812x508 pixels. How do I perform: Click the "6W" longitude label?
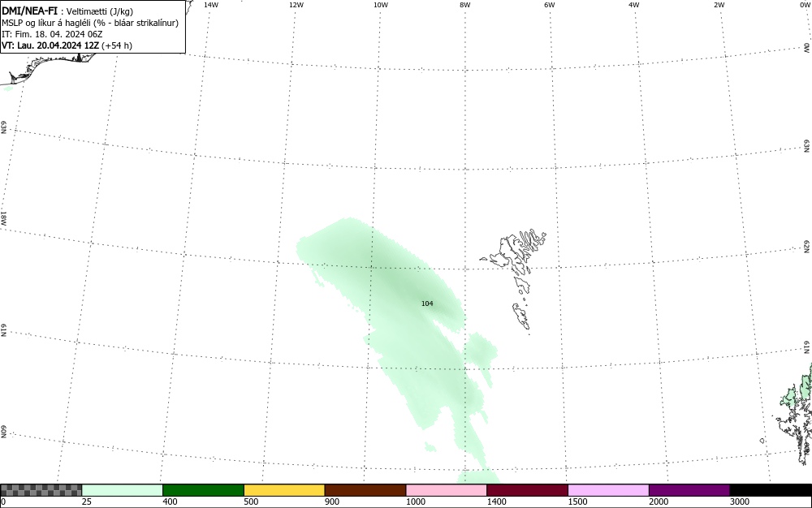550,5
